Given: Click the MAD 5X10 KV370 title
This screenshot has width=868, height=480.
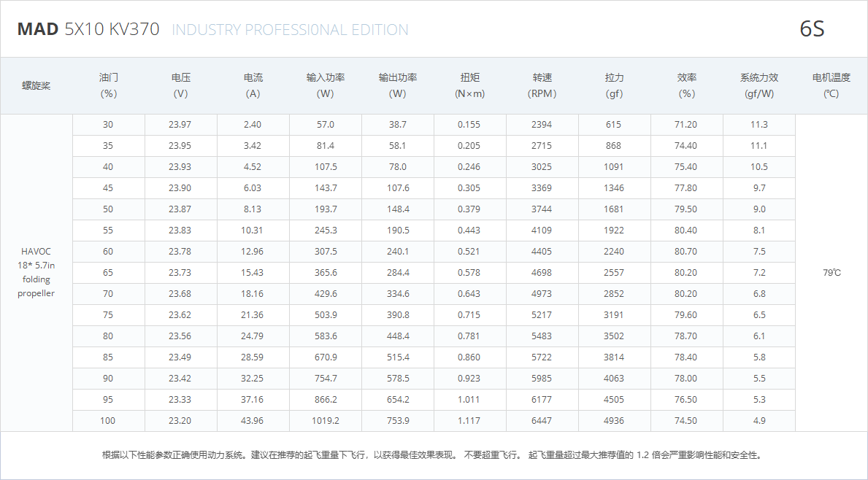Looking at the screenshot, I should [x=88, y=28].
